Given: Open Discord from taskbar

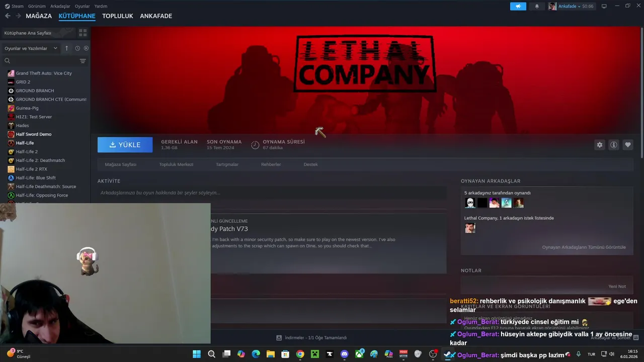Looking at the screenshot, I should (x=344, y=354).
